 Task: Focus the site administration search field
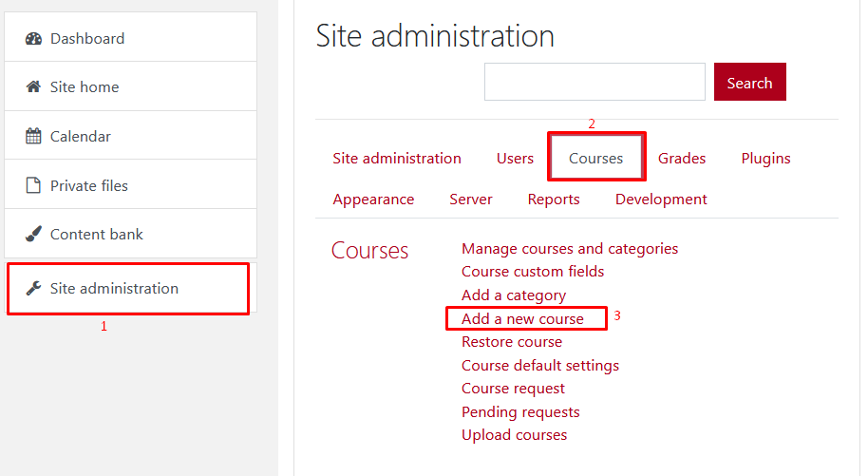594,83
